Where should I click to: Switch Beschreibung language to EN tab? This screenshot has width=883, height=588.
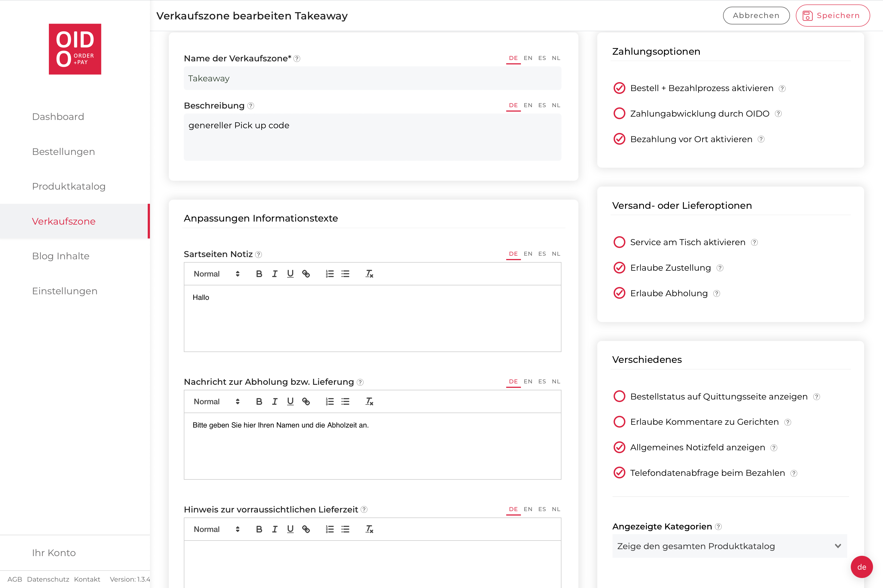(528, 105)
